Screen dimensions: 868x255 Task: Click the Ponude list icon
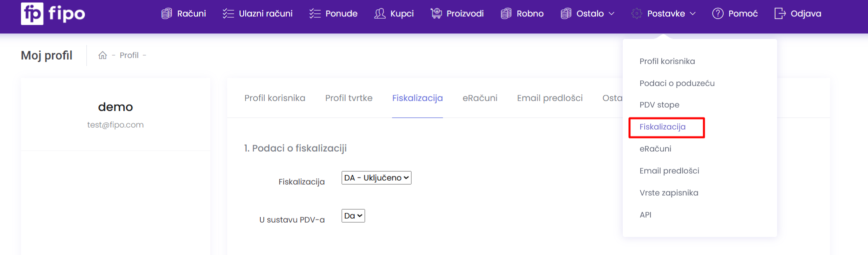coord(315,13)
